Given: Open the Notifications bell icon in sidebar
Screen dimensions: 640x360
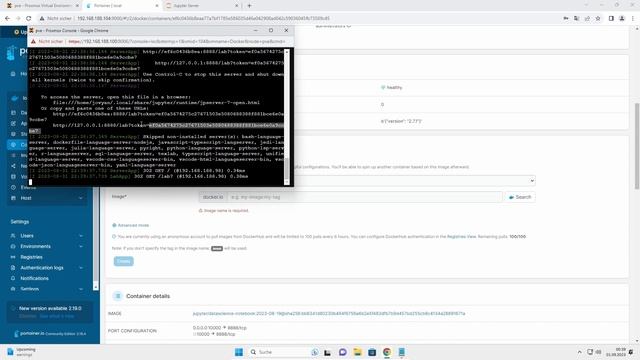Looking at the screenshot, I should 13,278.
